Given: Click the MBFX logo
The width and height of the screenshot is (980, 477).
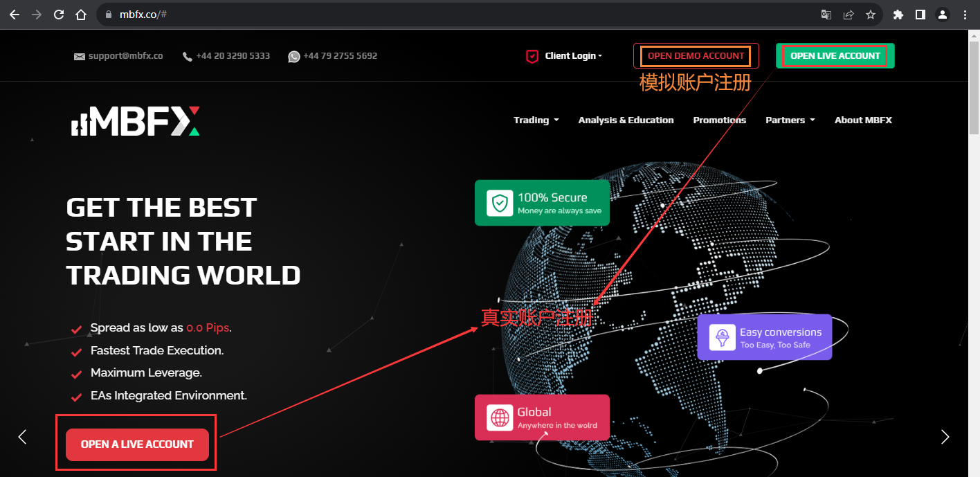Looking at the screenshot, I should [x=136, y=120].
